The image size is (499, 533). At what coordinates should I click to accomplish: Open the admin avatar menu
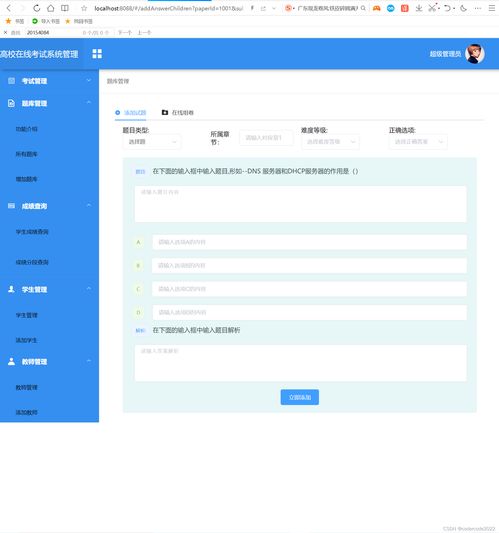[475, 54]
